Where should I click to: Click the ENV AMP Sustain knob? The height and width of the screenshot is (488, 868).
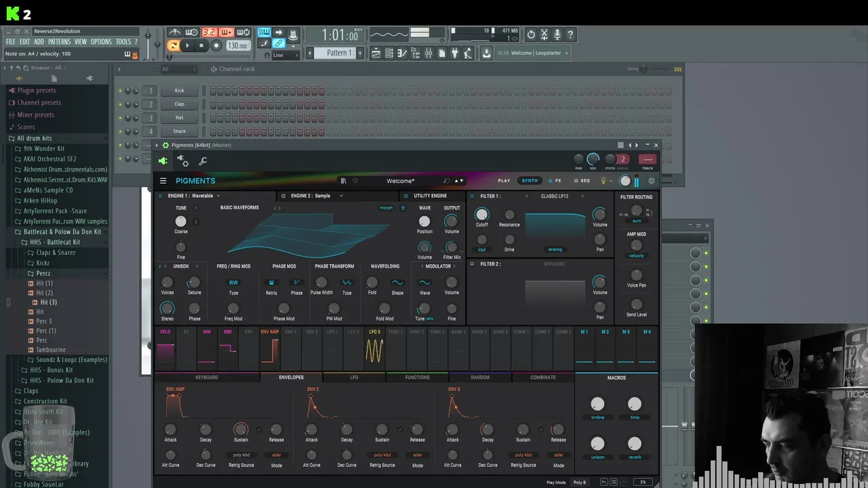tap(241, 429)
